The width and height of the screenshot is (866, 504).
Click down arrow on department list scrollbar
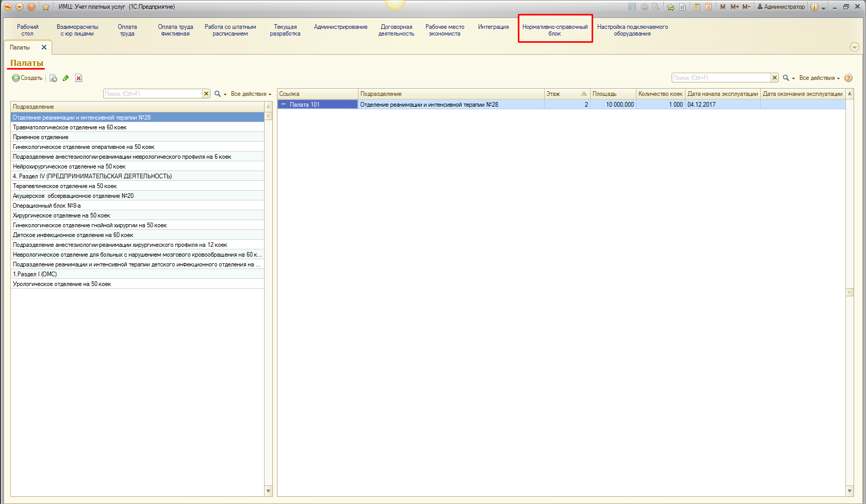point(268,491)
